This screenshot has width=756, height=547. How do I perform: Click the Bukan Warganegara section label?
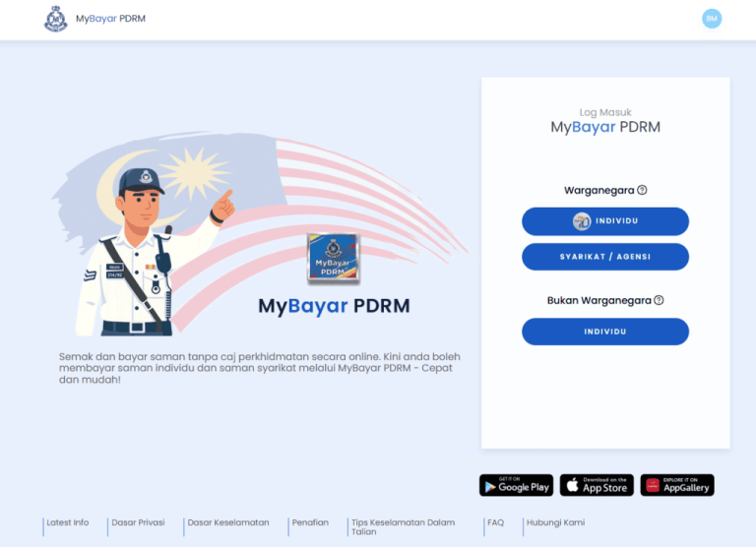598,301
